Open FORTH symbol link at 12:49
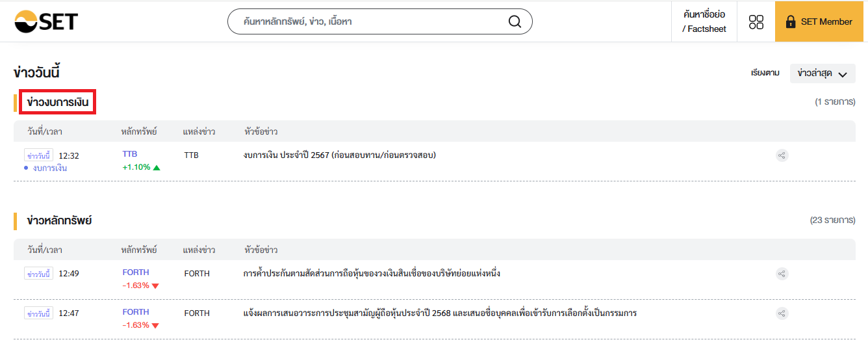 coord(136,272)
